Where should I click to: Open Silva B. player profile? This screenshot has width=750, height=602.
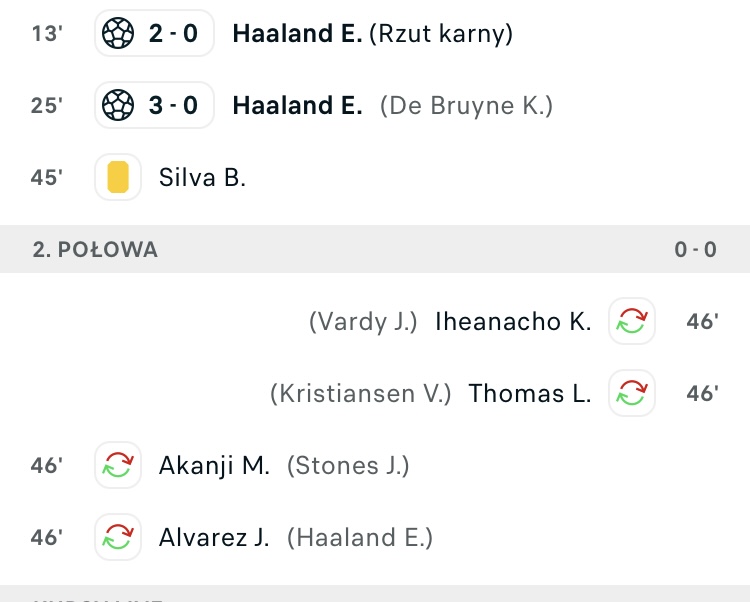click(x=202, y=177)
